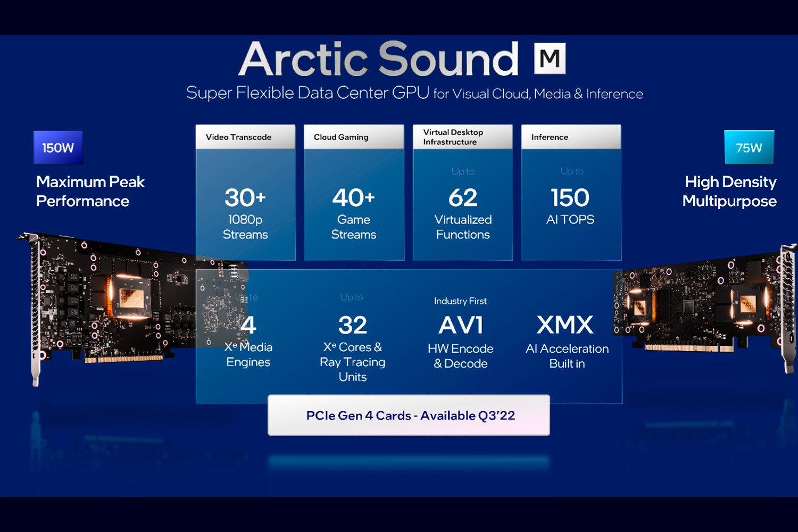Click the 'High Density Multipurpose' heading
Image resolution: width=798 pixels, height=532 pixels.
(x=729, y=192)
